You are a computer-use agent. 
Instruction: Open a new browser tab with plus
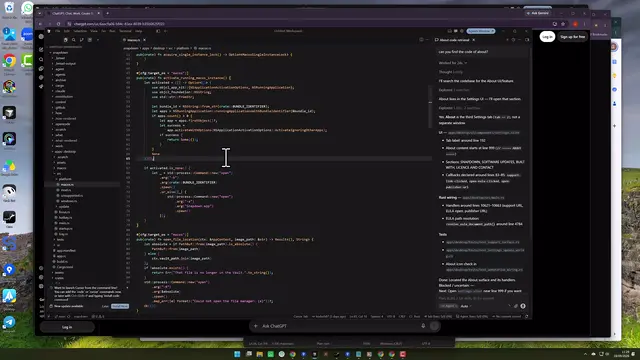coord(108,13)
